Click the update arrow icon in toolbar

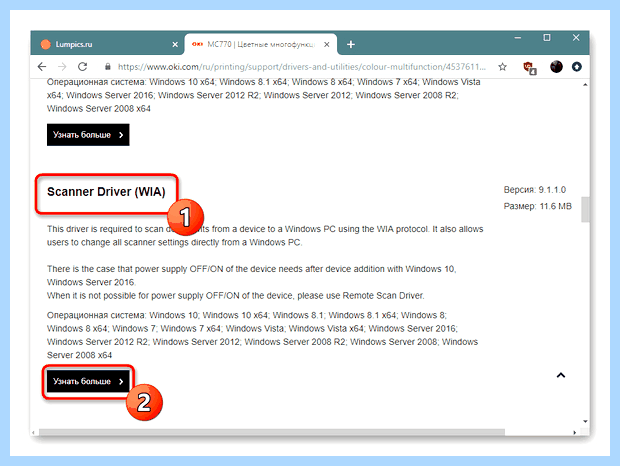pyautogui.click(x=577, y=67)
